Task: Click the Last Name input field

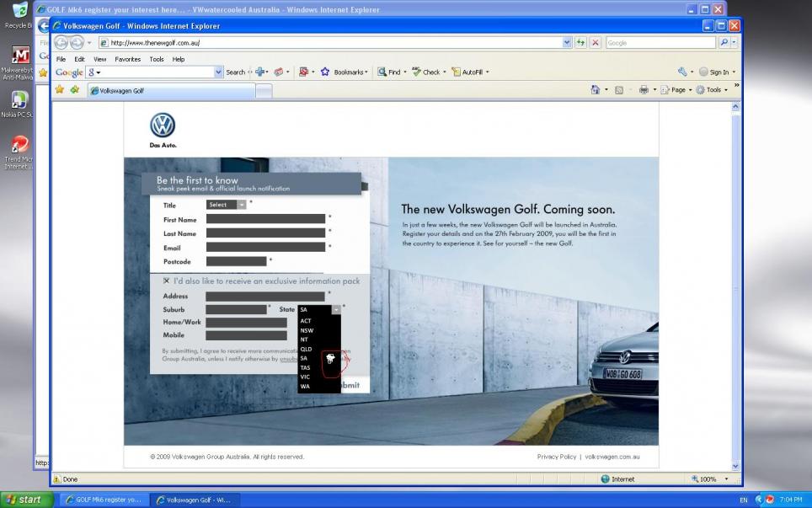Action: coord(265,233)
